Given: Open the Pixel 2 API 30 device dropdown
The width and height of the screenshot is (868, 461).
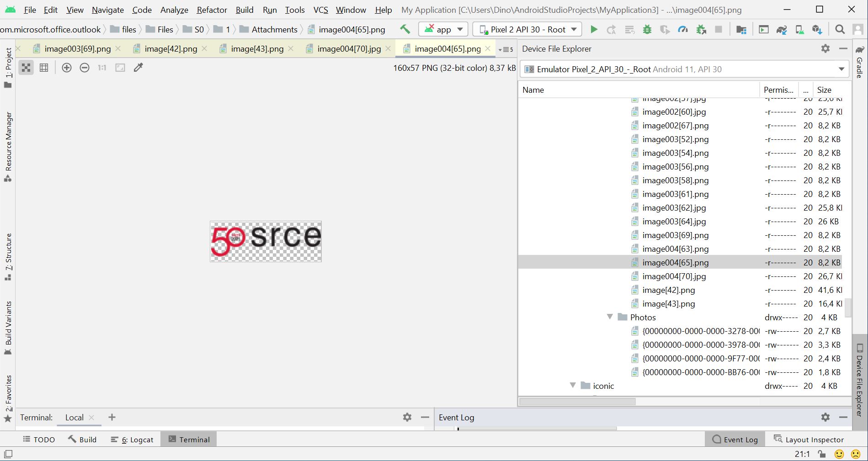Looking at the screenshot, I should click(527, 30).
